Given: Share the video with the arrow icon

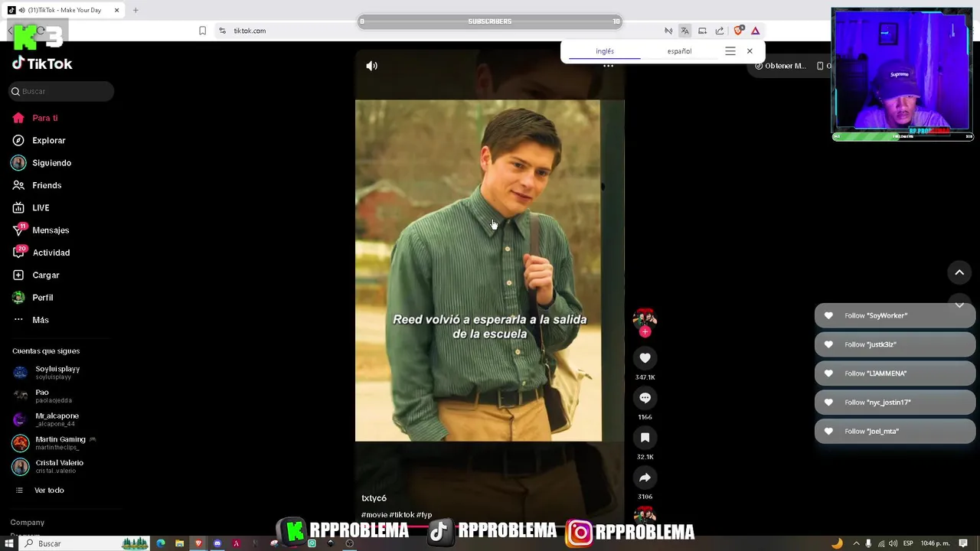Looking at the screenshot, I should (x=645, y=478).
